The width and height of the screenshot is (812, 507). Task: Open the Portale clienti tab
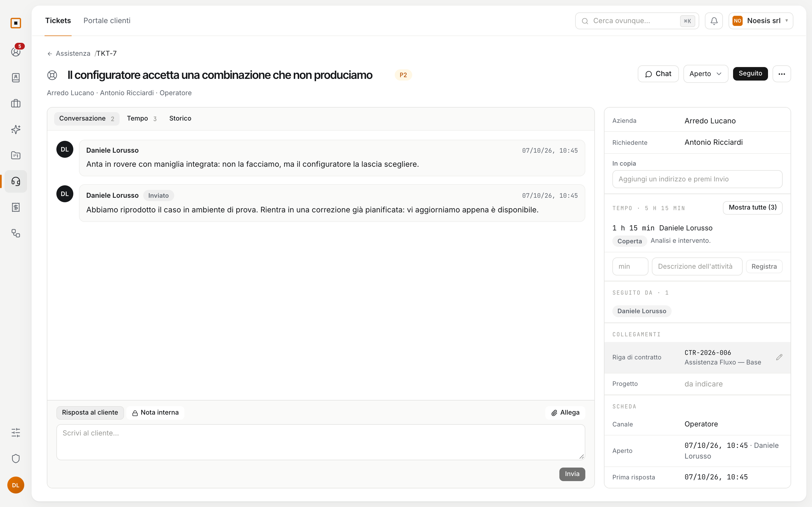(x=107, y=21)
